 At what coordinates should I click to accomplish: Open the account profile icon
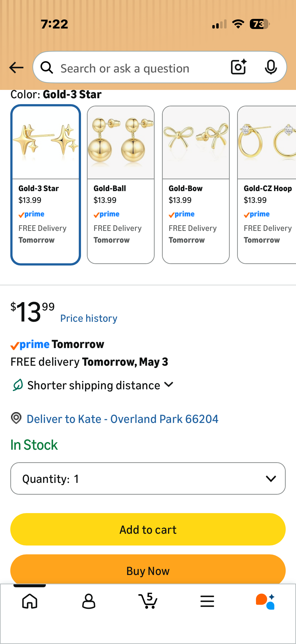click(x=89, y=601)
